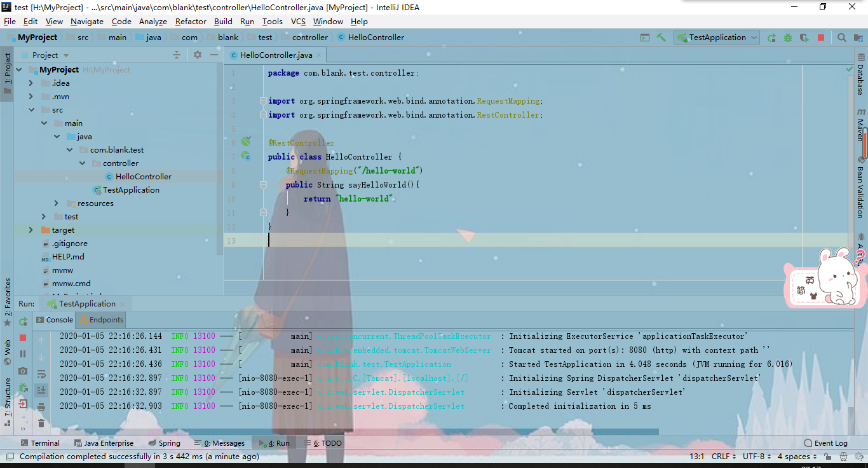
Task: Stop the process in the Run panel
Action: coord(24,338)
